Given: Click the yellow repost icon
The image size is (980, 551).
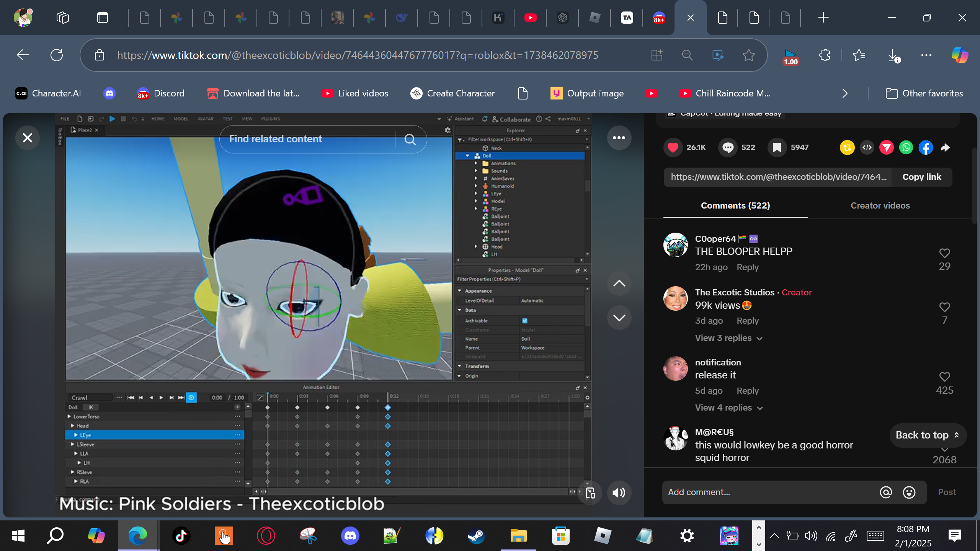Looking at the screenshot, I should [847, 148].
